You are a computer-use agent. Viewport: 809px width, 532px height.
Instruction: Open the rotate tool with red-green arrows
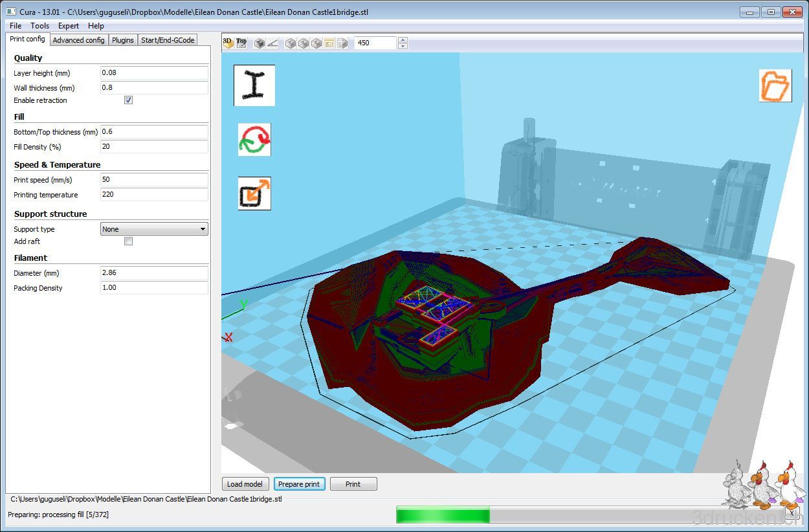tap(254, 140)
